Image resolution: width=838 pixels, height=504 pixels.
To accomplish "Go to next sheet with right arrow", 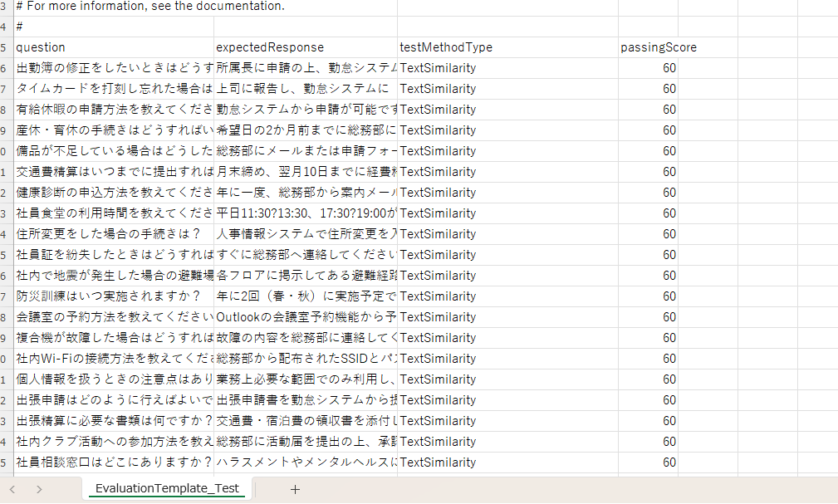I will click(39, 489).
